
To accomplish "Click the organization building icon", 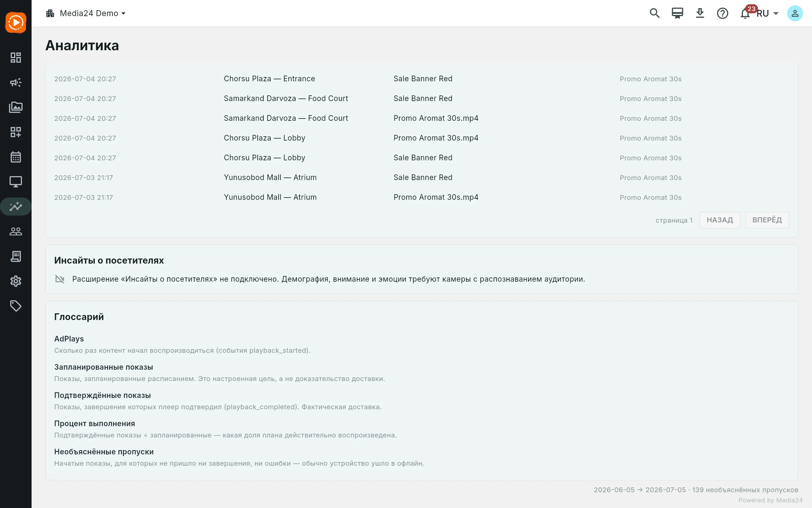I will tap(50, 14).
